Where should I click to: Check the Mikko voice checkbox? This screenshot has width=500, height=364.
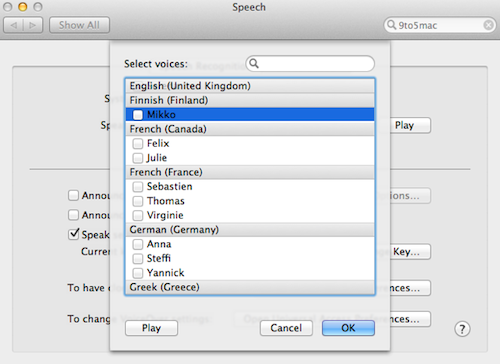click(x=138, y=115)
